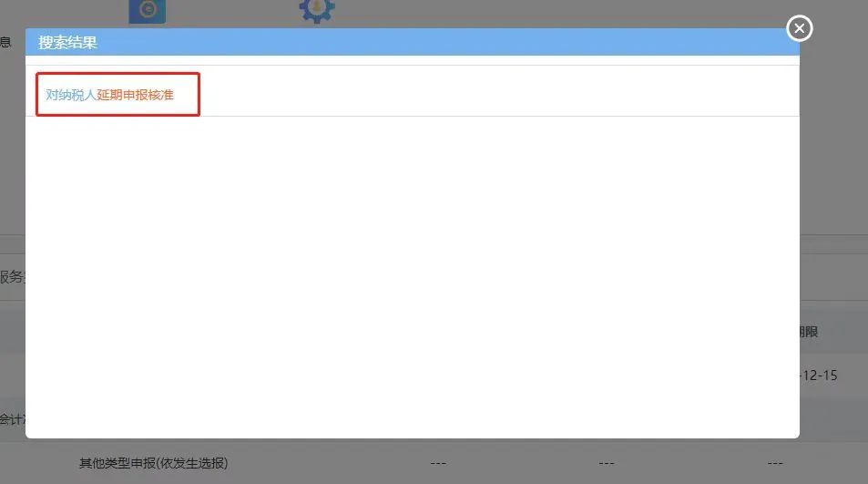This screenshot has width=868, height=484.
Task: Click the 期限 column header at the right
Action: 809,332
